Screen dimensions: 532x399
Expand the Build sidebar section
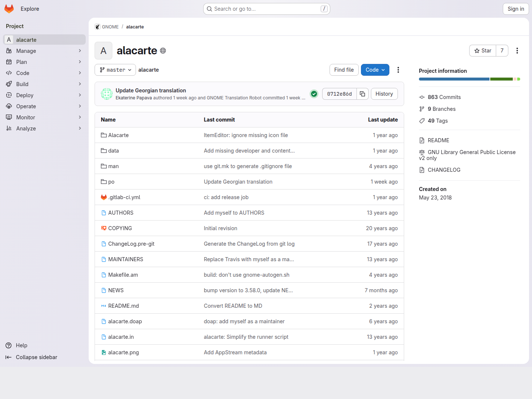pos(44,84)
